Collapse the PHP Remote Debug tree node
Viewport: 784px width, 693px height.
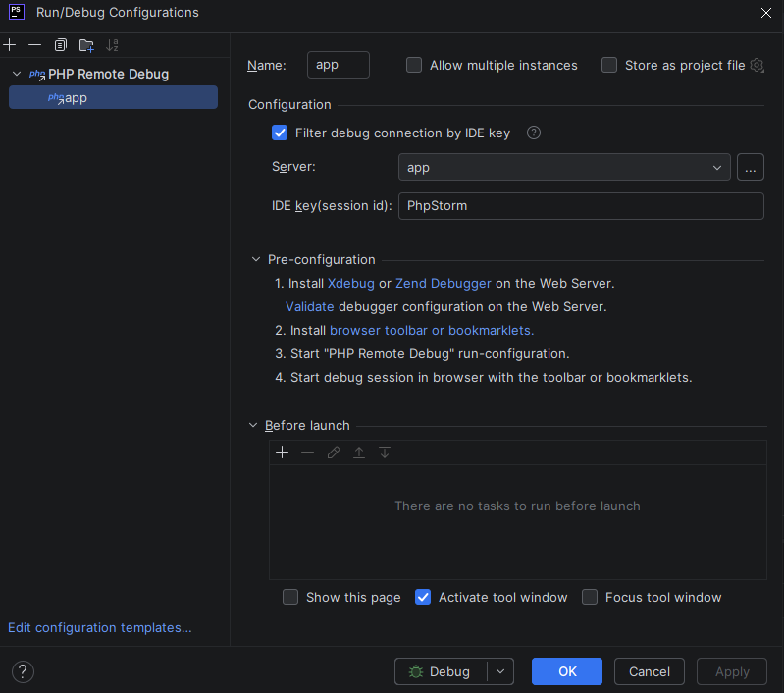point(17,74)
